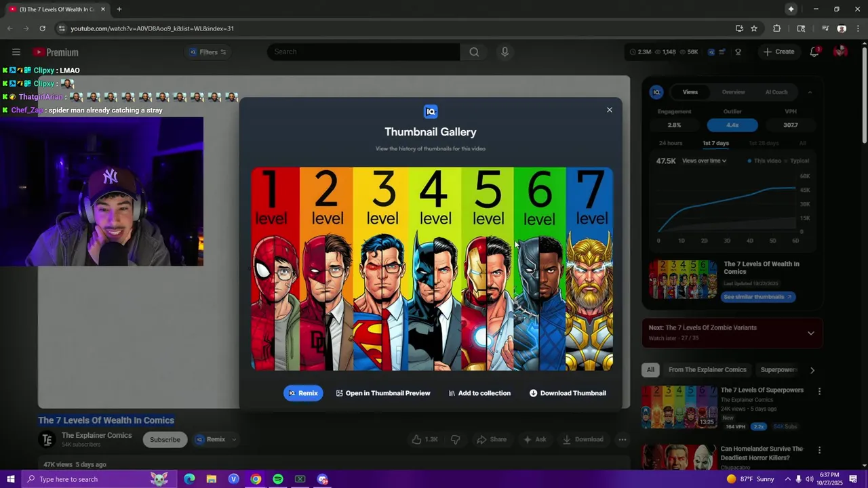Collapse the IQ stats panel chevron
This screenshot has height=488, width=868.
point(810,92)
